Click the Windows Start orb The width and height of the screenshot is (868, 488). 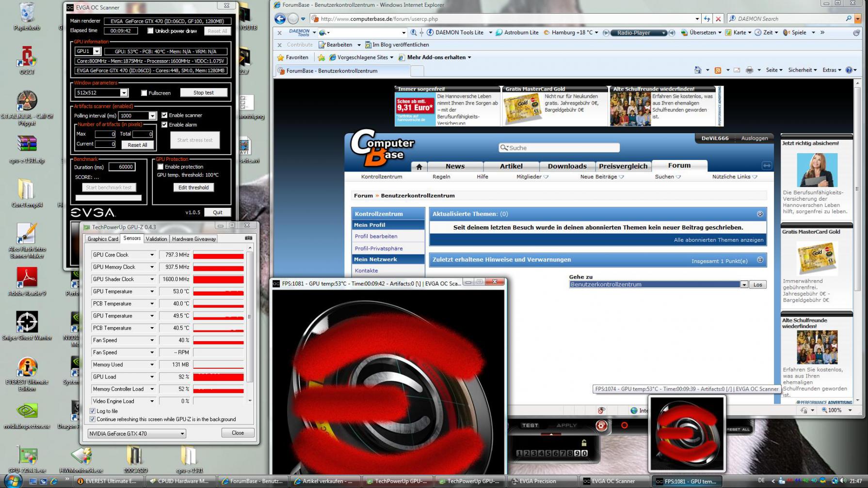coord(13,481)
